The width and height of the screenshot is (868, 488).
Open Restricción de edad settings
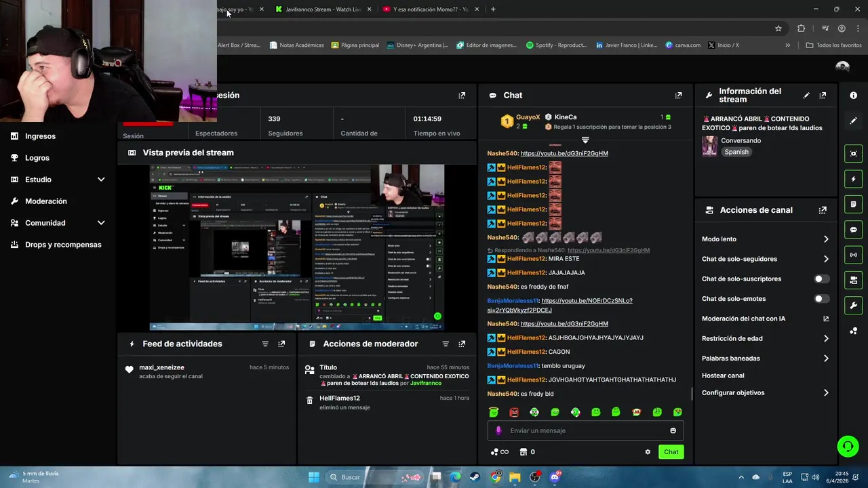point(766,338)
